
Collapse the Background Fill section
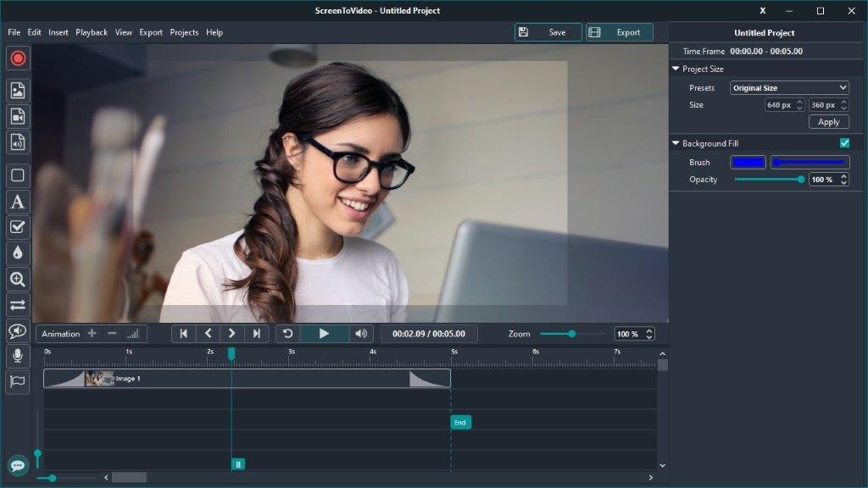[x=676, y=143]
